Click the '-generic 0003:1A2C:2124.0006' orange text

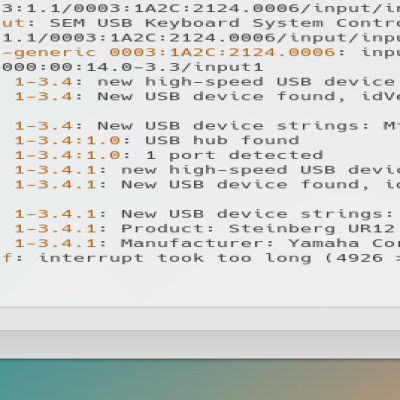click(168, 52)
